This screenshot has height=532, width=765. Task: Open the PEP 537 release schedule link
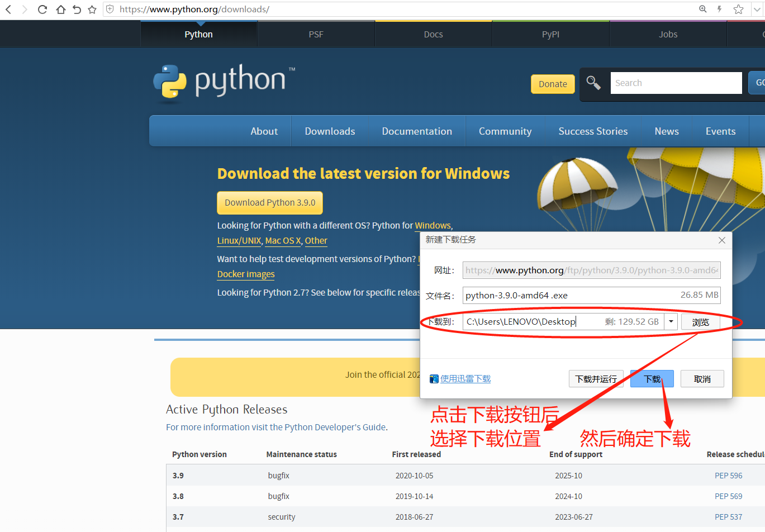(729, 517)
